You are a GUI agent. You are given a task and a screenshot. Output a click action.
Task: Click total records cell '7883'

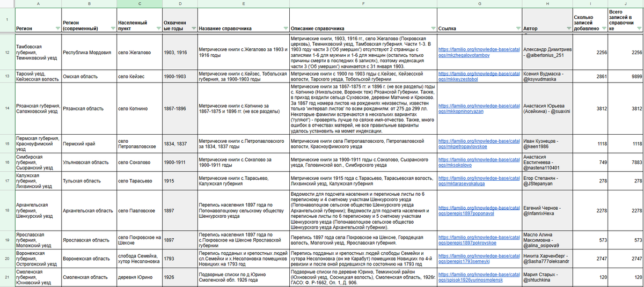626,162
